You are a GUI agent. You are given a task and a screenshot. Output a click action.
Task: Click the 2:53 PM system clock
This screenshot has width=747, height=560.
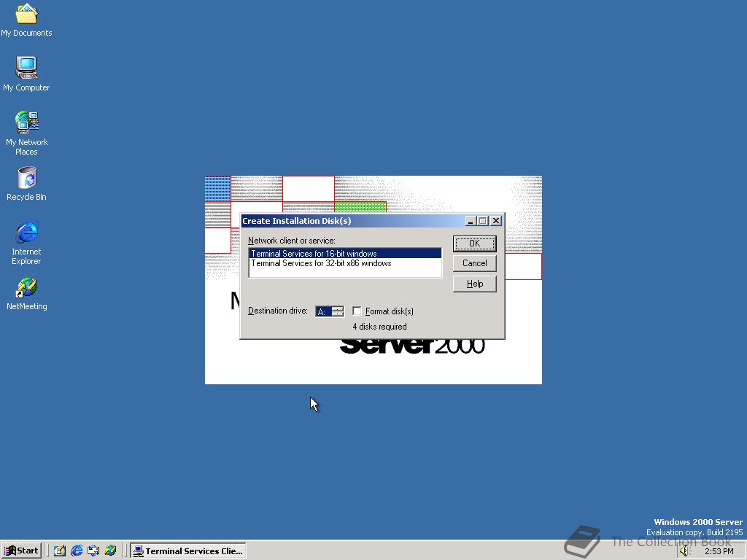pos(719,551)
